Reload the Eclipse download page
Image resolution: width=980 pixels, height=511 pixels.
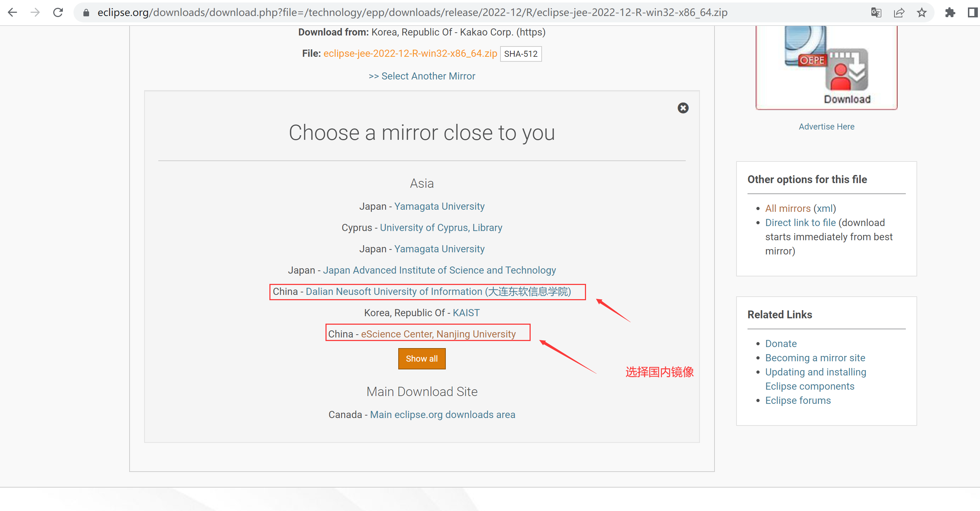pyautogui.click(x=58, y=12)
